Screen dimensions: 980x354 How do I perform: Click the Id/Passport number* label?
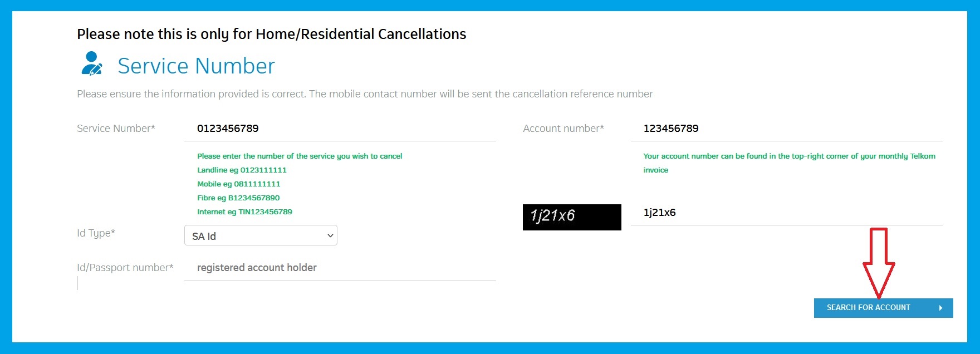tap(125, 268)
